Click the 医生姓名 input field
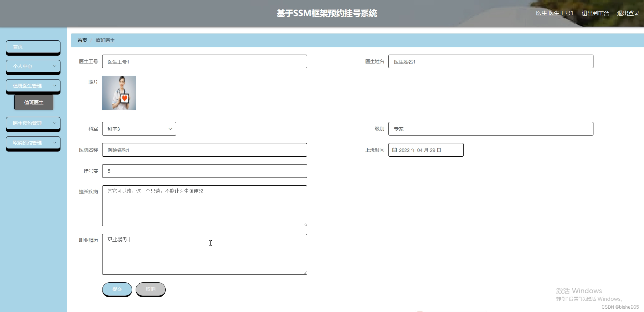 (491, 61)
